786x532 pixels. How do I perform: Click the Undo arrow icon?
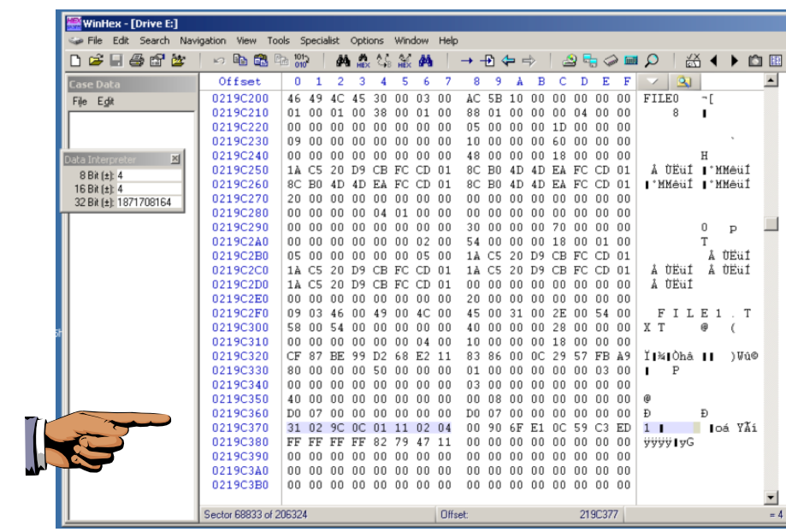pyautogui.click(x=219, y=61)
